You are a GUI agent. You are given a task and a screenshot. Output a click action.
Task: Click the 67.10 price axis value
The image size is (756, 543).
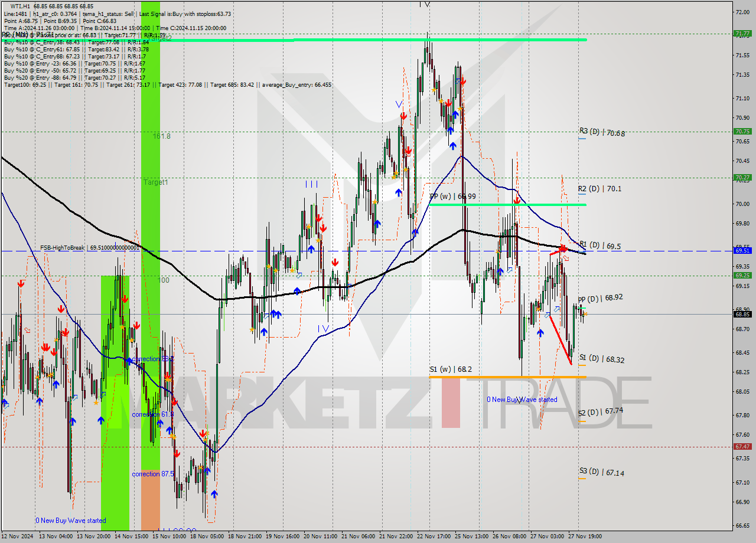[742, 482]
